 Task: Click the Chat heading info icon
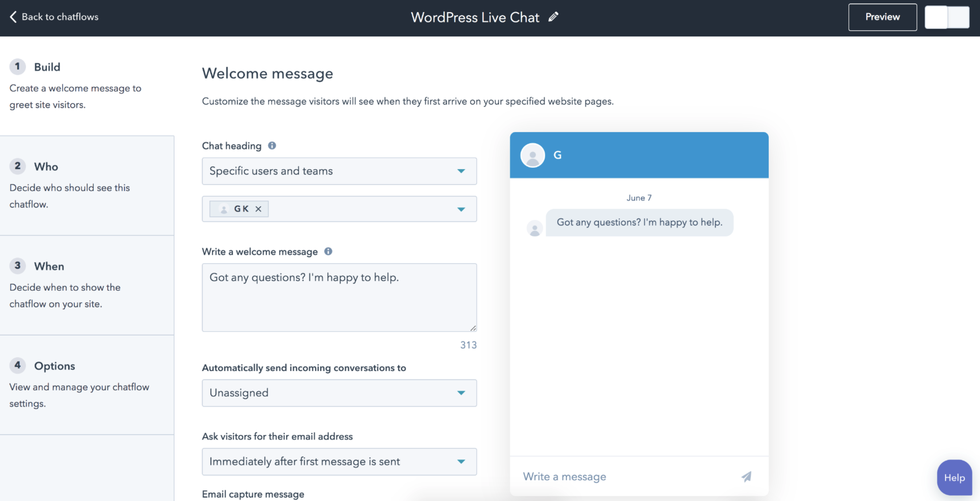coord(271,146)
